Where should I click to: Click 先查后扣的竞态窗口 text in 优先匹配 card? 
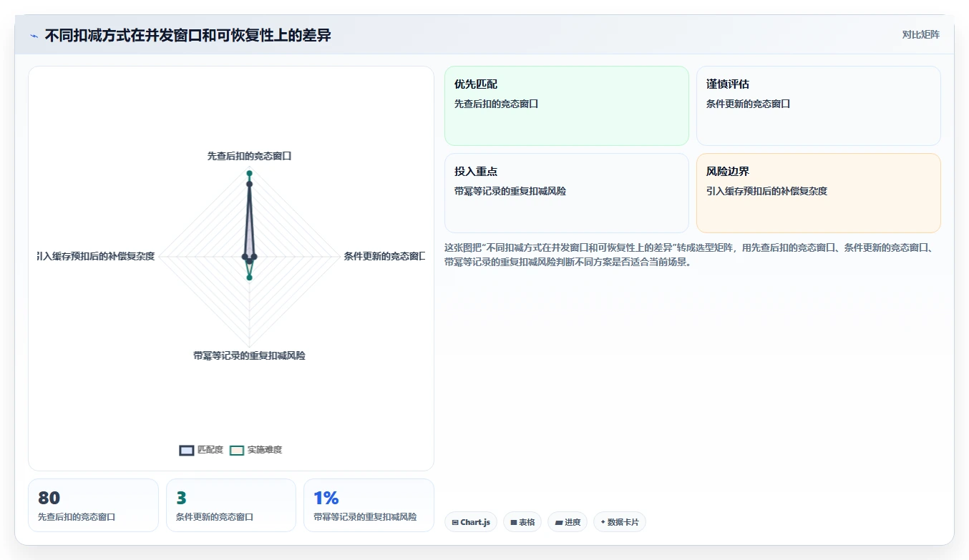click(x=496, y=104)
